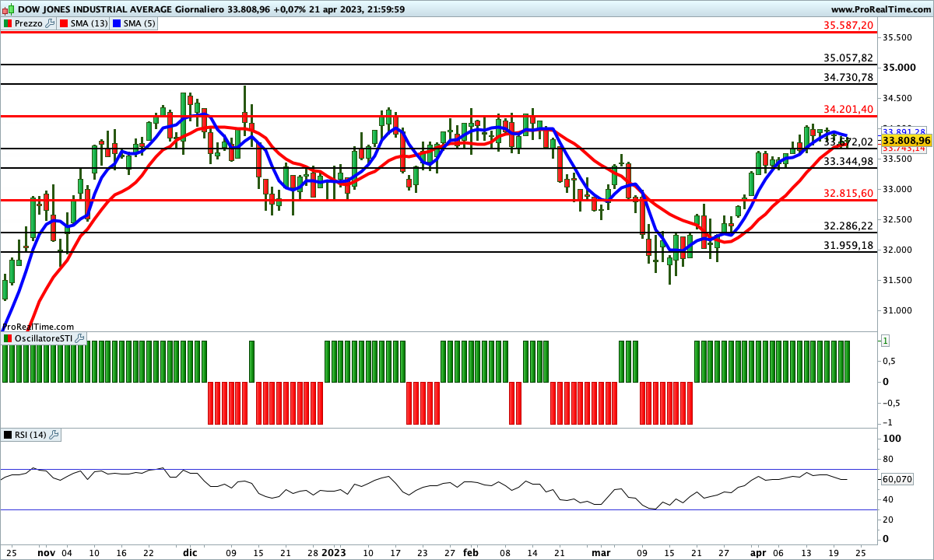The height and width of the screenshot is (560, 934).
Task: Select the 34.201,40 red line label
Action: pyautogui.click(x=848, y=109)
